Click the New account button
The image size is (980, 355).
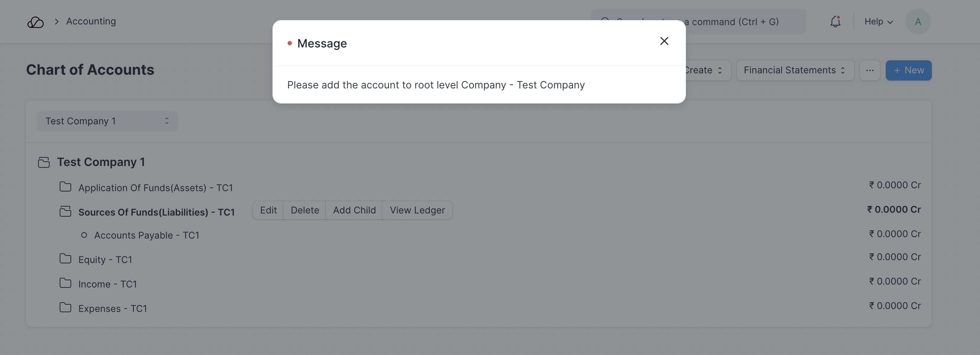coord(908,70)
